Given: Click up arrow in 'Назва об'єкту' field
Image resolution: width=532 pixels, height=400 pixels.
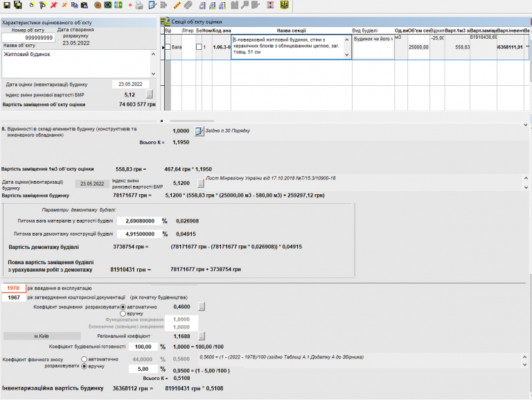Looking at the screenshot, I should point(153,54).
